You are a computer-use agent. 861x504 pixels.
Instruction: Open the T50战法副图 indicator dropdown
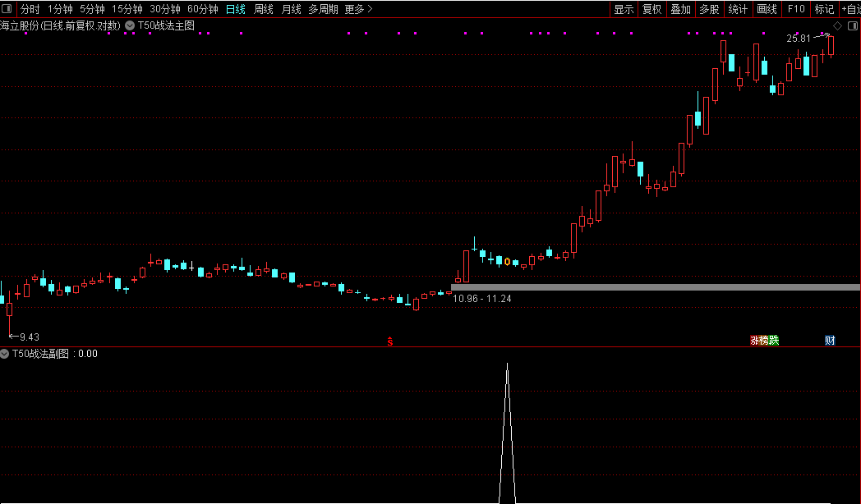coord(4,354)
